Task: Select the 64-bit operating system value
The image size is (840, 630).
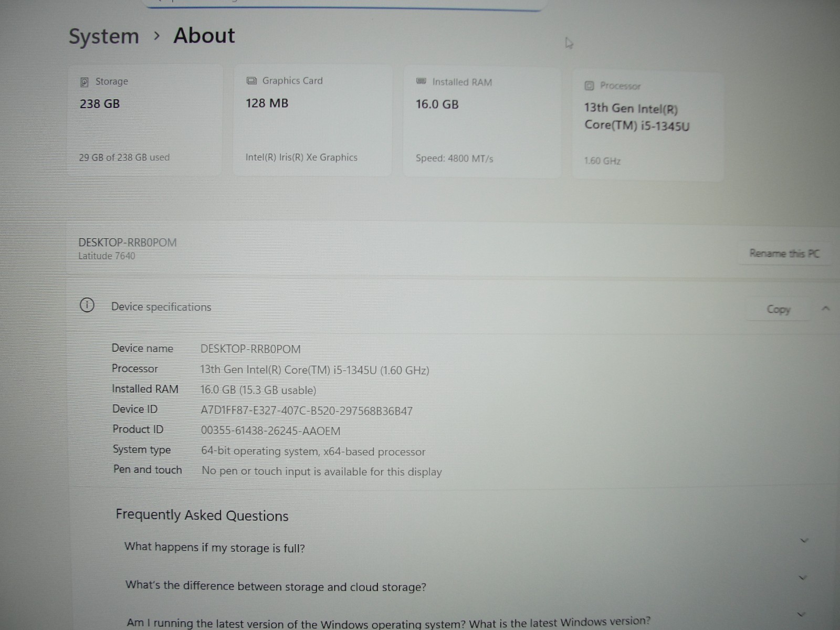Action: 313,451
